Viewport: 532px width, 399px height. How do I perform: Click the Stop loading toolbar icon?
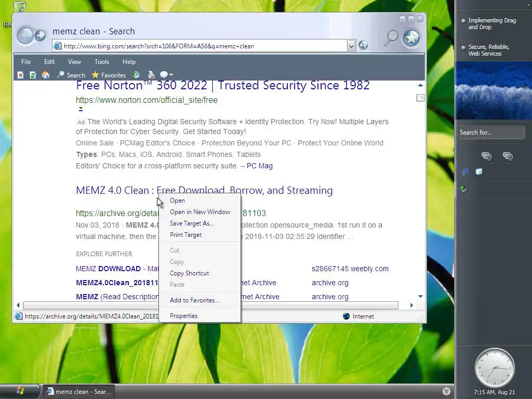(20, 75)
